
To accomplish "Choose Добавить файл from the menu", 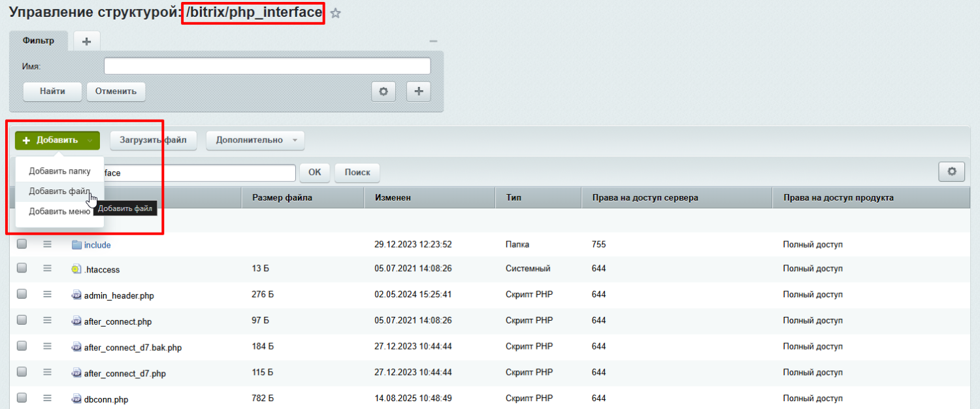I will pyautogui.click(x=59, y=191).
